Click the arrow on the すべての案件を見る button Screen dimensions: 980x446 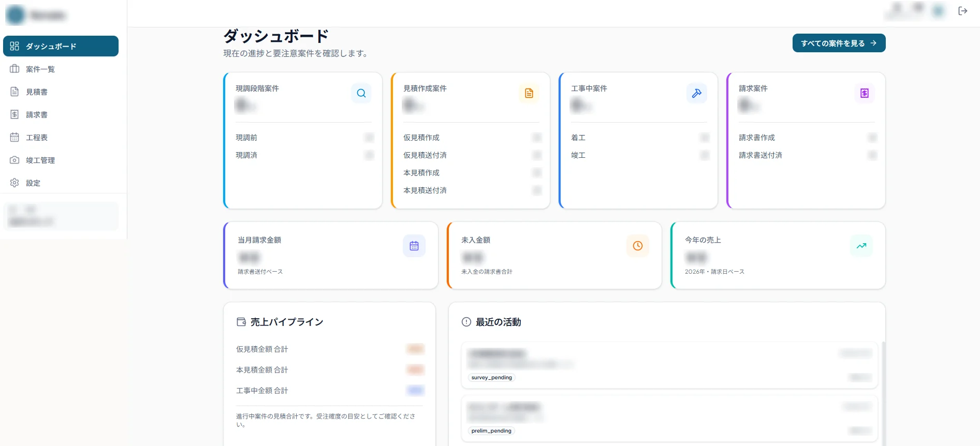tap(873, 43)
